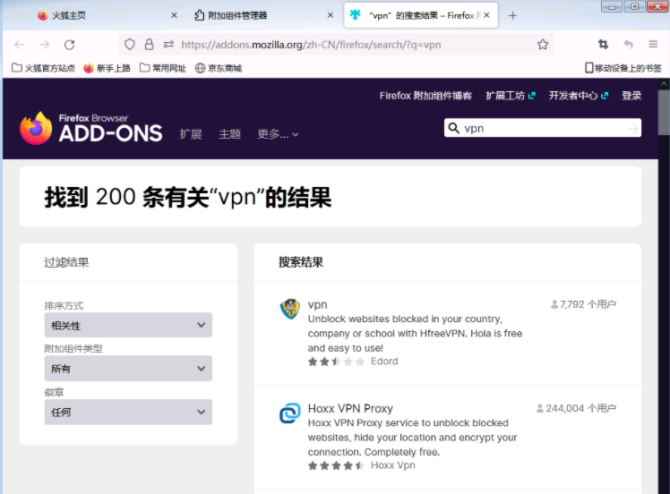The image size is (670, 494).
Task: Open the 扩展 navigation item
Action: point(191,134)
